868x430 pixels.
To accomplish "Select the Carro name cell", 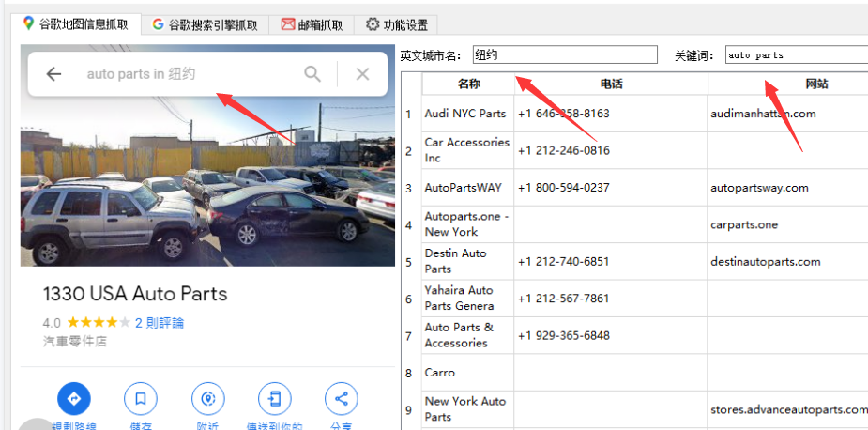I will click(467, 373).
